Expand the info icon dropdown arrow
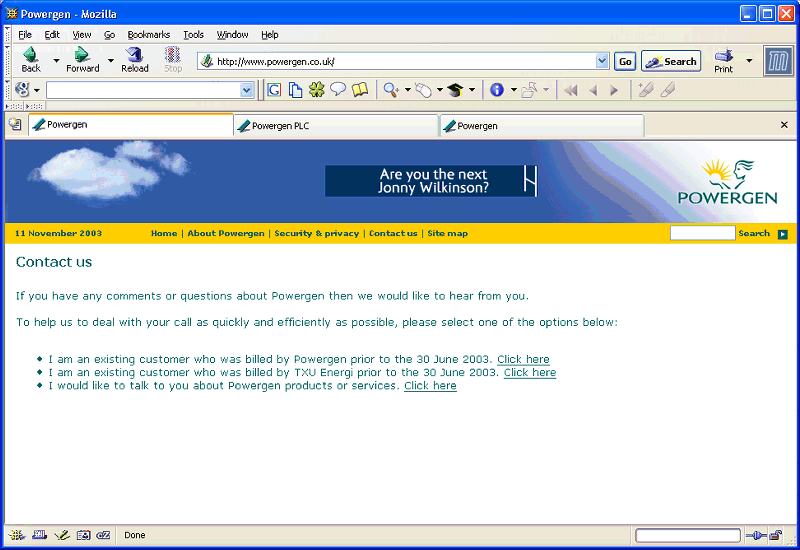The width and height of the screenshot is (800, 550). (x=514, y=90)
